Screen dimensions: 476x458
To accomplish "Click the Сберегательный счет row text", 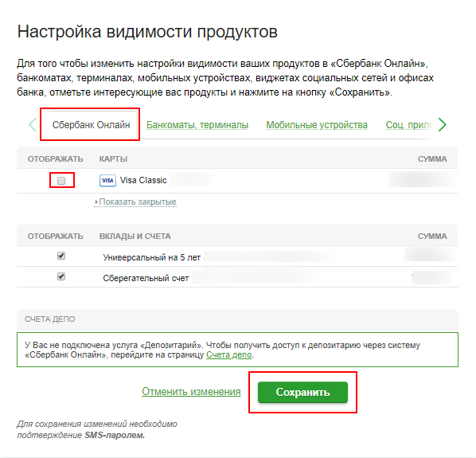I will tap(146, 278).
